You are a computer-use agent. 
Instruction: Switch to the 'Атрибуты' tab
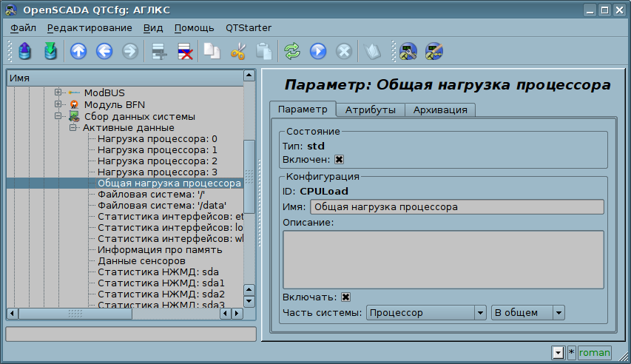(370, 109)
